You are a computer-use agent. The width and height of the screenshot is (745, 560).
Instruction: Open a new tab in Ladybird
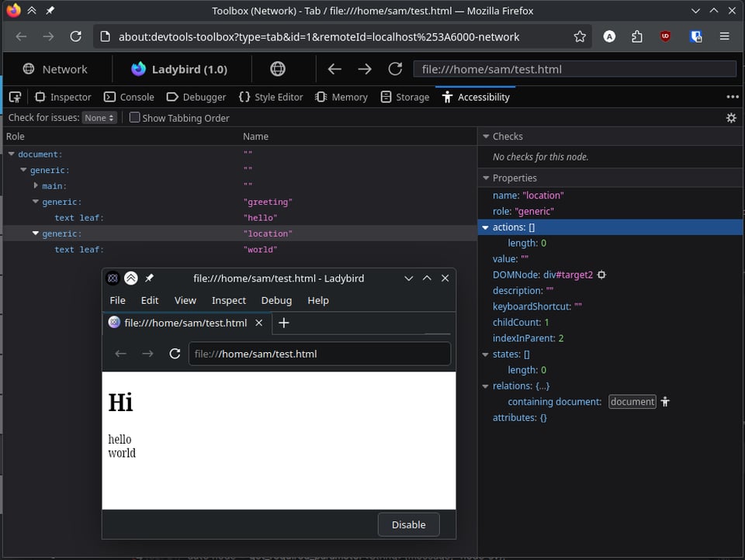284,323
